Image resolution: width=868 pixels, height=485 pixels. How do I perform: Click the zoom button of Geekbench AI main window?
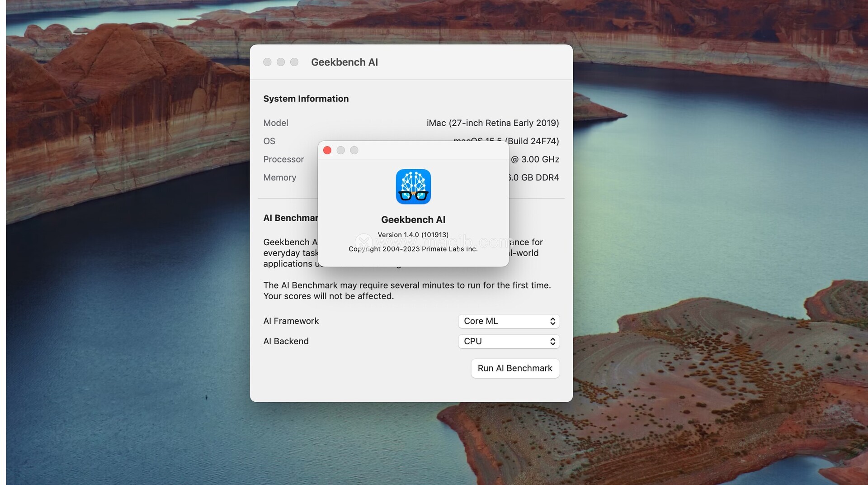[x=294, y=62]
